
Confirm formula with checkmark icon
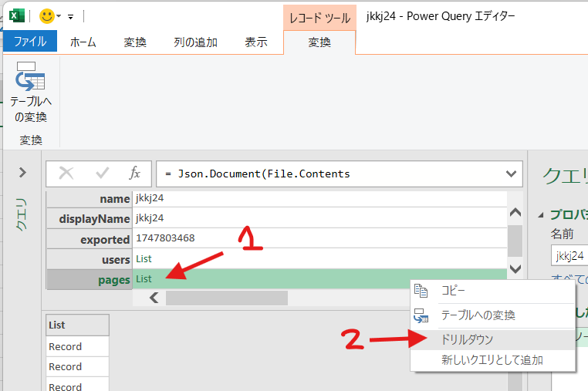click(102, 174)
